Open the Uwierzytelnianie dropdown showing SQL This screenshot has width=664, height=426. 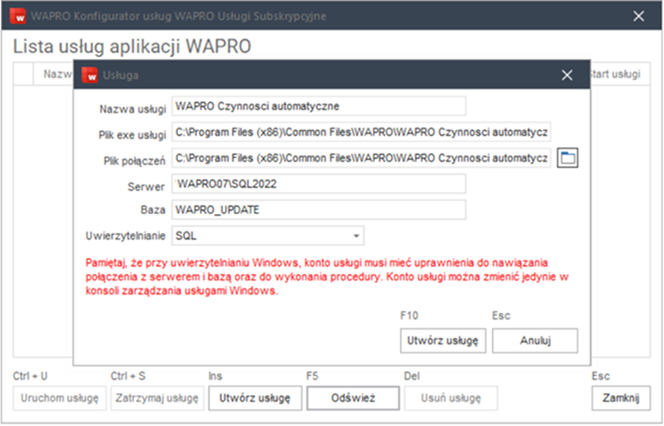point(268,236)
